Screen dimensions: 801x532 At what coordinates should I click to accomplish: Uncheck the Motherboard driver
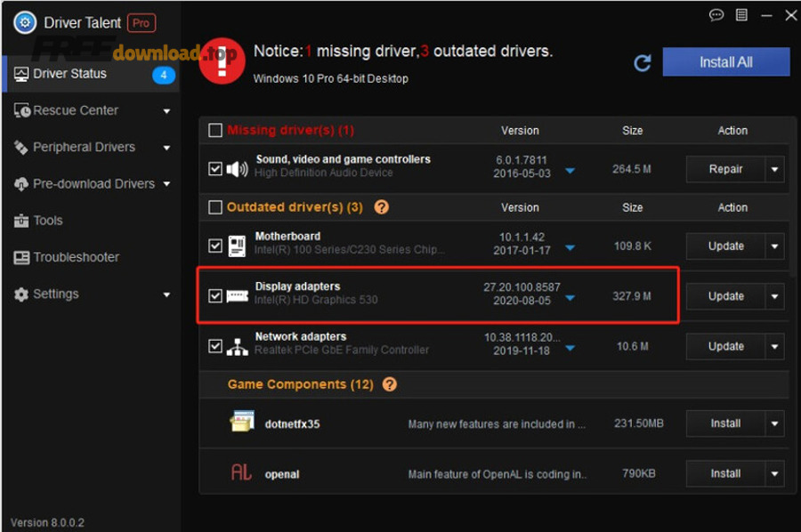point(215,246)
